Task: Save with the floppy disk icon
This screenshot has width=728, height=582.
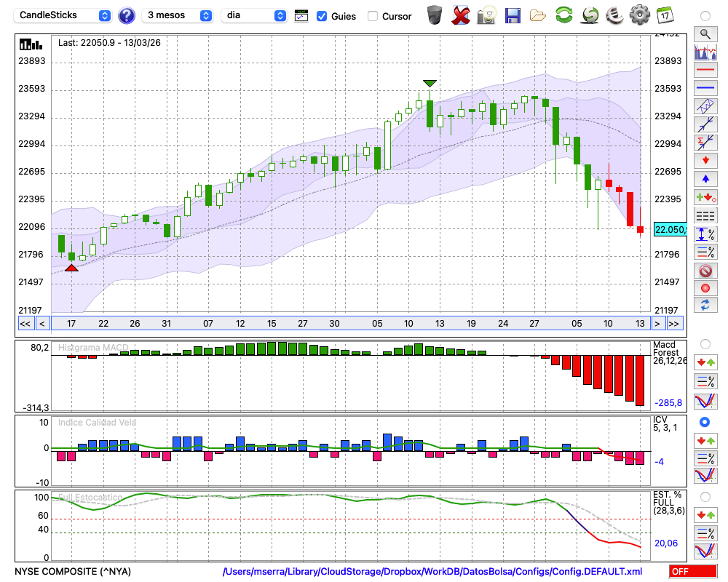Action: click(x=513, y=16)
